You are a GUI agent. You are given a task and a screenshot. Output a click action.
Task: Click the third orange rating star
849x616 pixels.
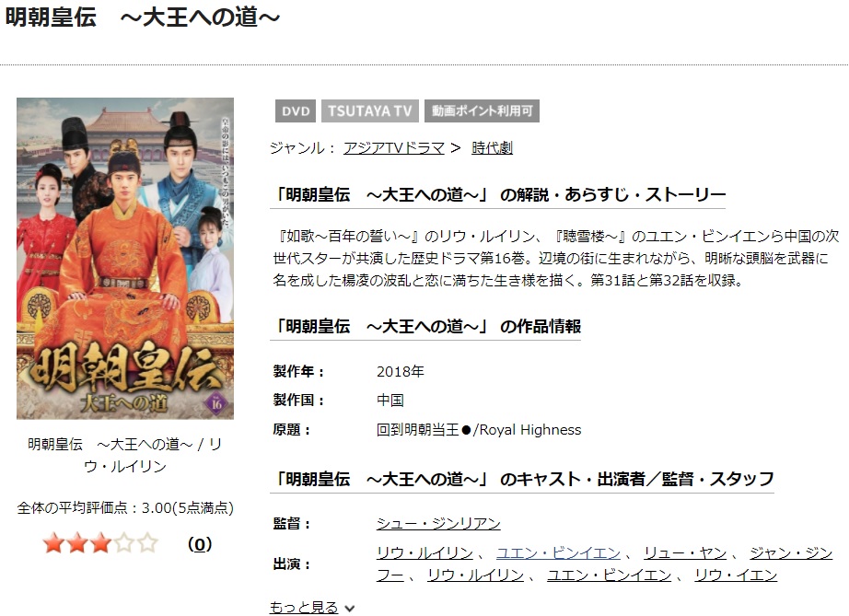(x=100, y=543)
